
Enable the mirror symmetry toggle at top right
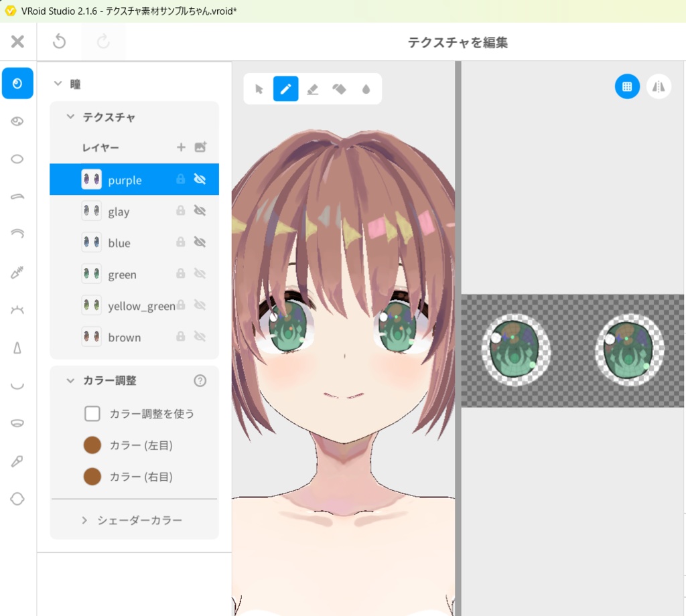[x=659, y=86]
